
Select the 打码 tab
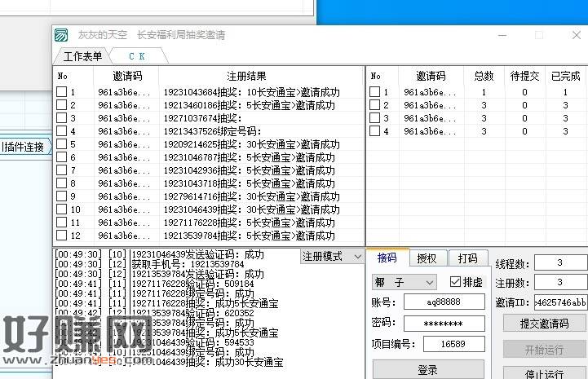[x=467, y=258]
